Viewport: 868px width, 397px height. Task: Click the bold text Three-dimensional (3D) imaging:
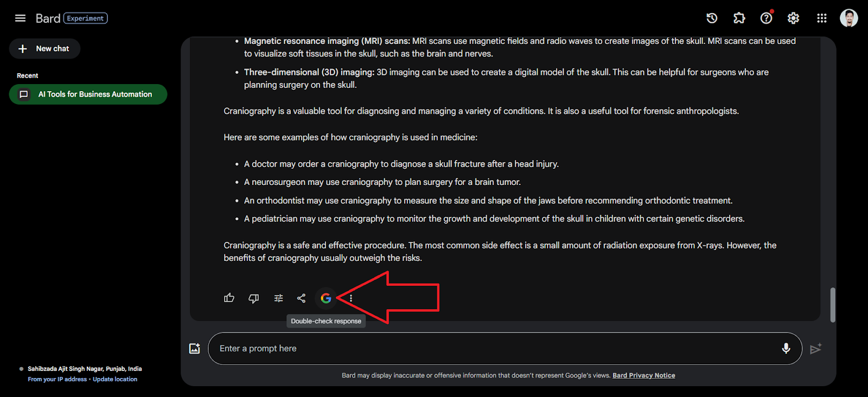tap(309, 72)
